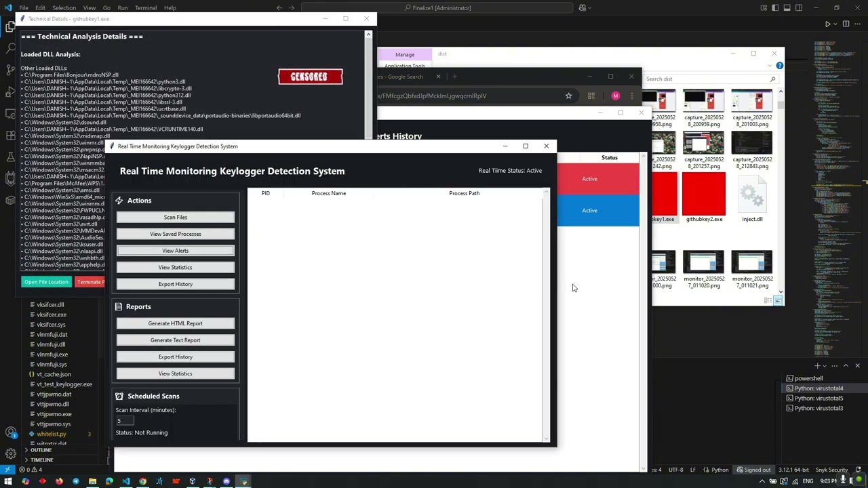Open whitelist.py in explorer tree
This screenshot has height=488, width=868.
[x=52, y=434]
